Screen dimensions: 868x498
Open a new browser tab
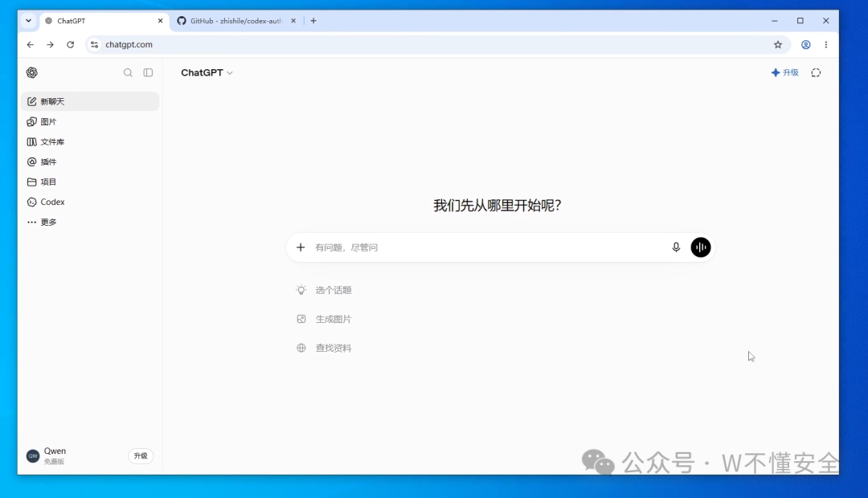pyautogui.click(x=313, y=21)
